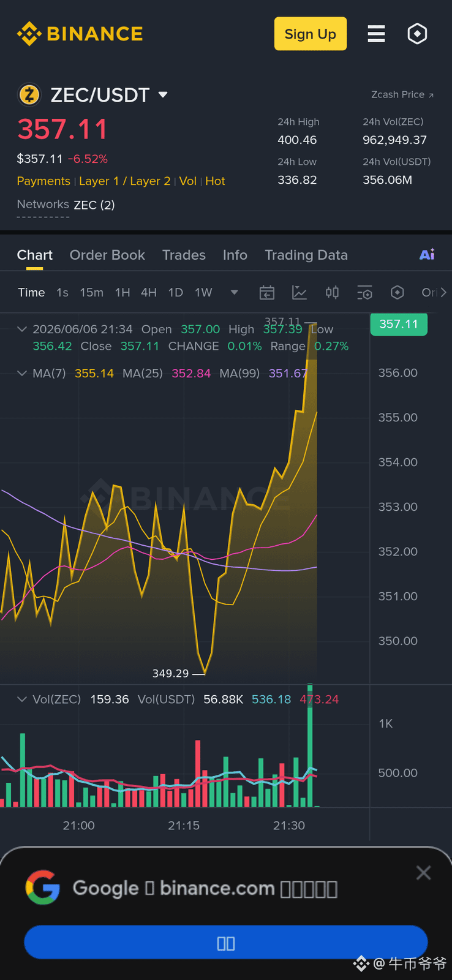The width and height of the screenshot is (452, 980).
Task: Open chart date range calendar icon
Action: click(267, 293)
